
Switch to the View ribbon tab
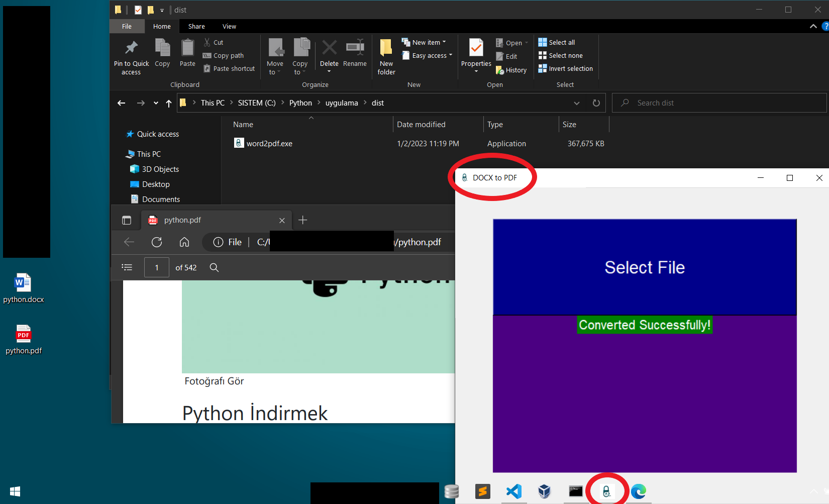pyautogui.click(x=229, y=27)
